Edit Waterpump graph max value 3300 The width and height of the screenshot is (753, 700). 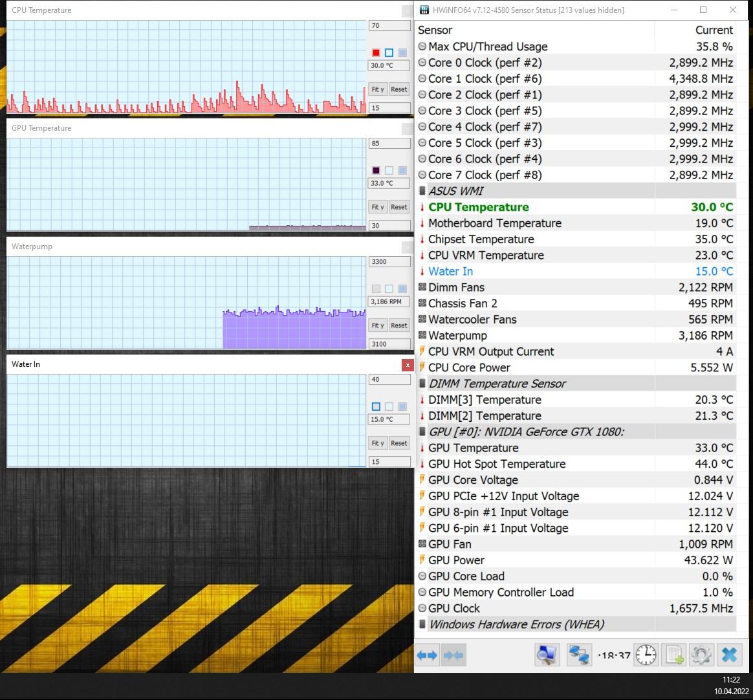point(389,261)
